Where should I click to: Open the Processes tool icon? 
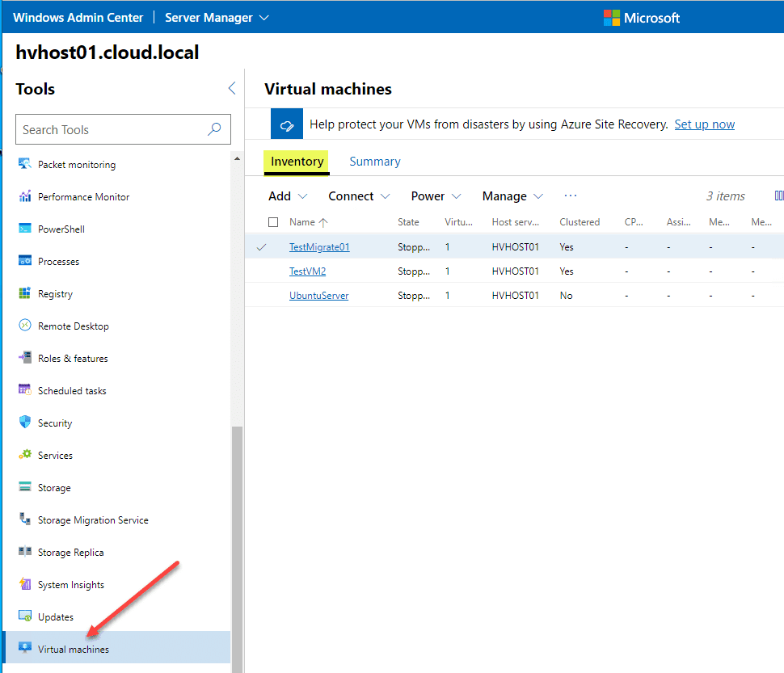tap(25, 261)
